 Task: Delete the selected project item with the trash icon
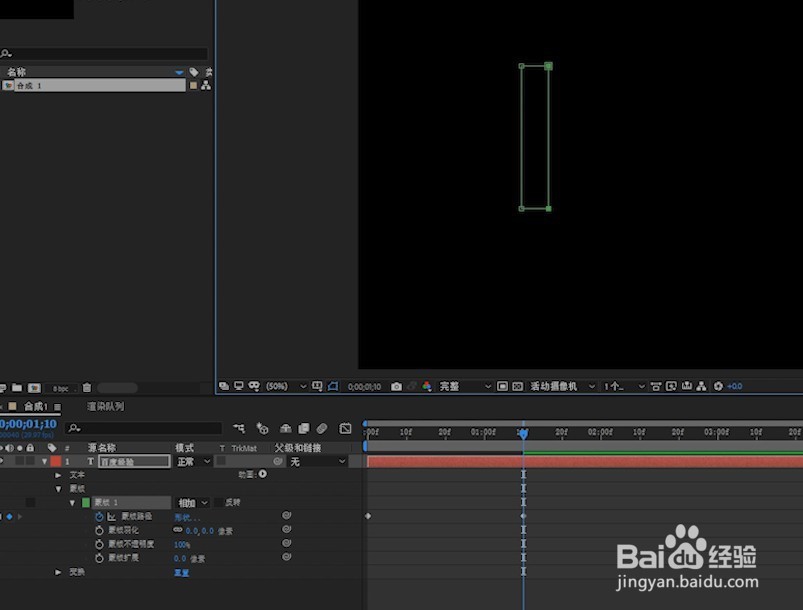[87, 388]
